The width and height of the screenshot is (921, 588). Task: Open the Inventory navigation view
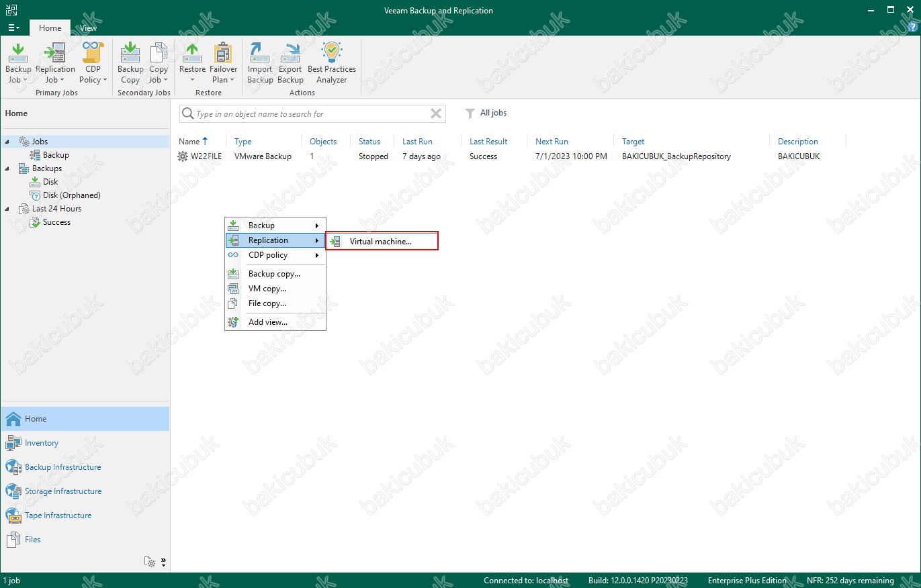(85, 443)
